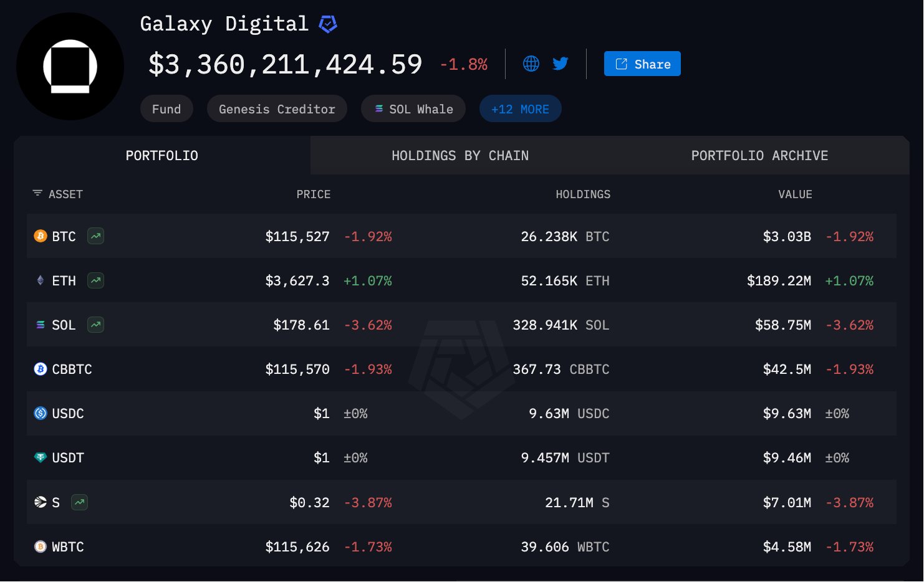Open the Galaxy Digital Twitter profile icon

(x=560, y=64)
